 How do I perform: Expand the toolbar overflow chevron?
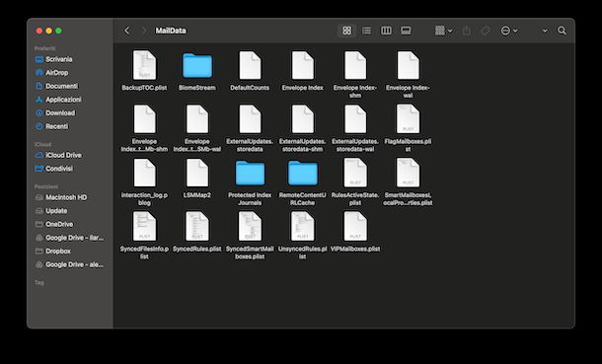pos(545,31)
